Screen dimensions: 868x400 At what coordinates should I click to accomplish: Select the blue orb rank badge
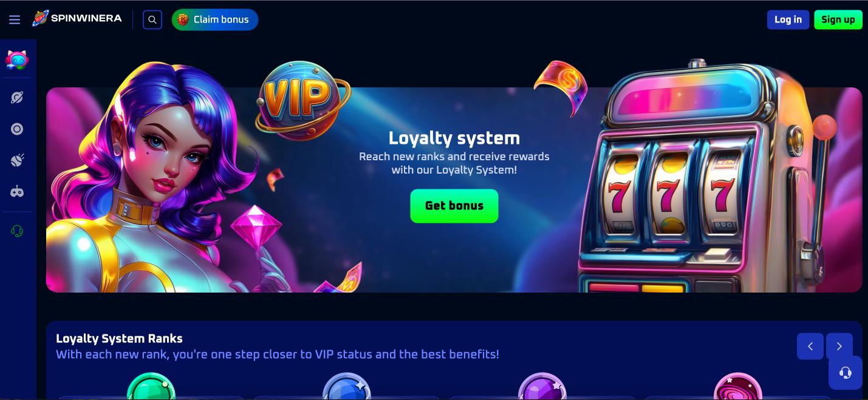coord(346,386)
